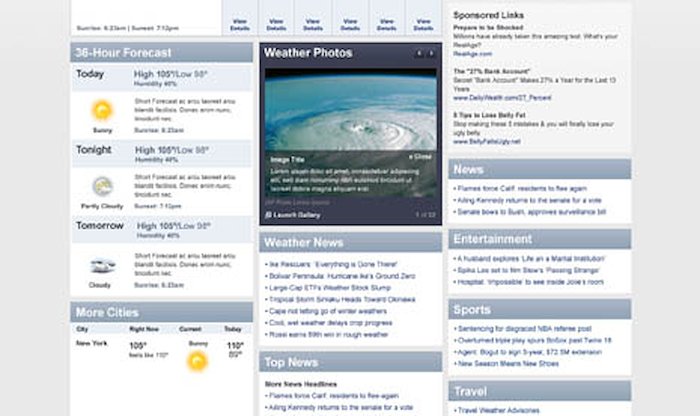Open 'Senate bows to Bush' surveillance bill link
Viewport: 700px width, 416px height.
coord(532,212)
